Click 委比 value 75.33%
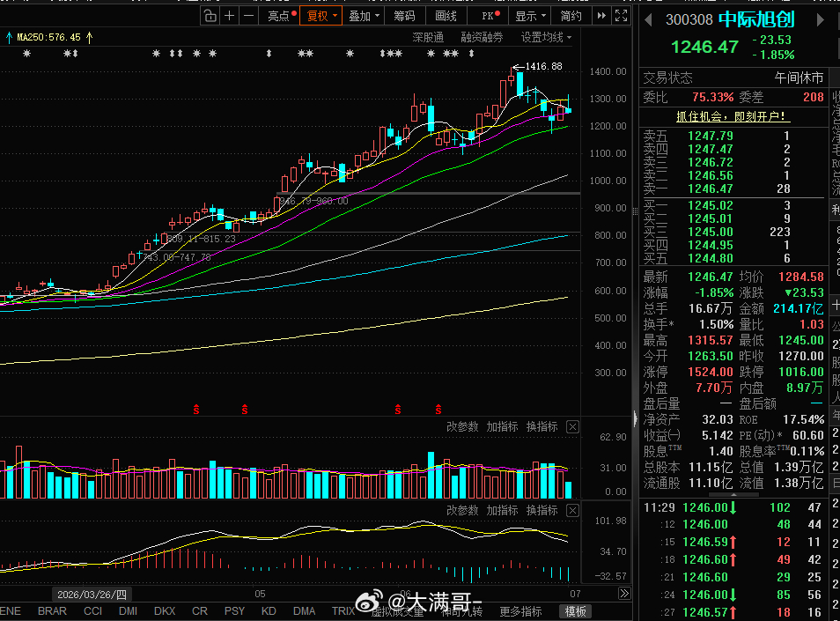Viewport: 840px width, 621px height. tap(712, 98)
